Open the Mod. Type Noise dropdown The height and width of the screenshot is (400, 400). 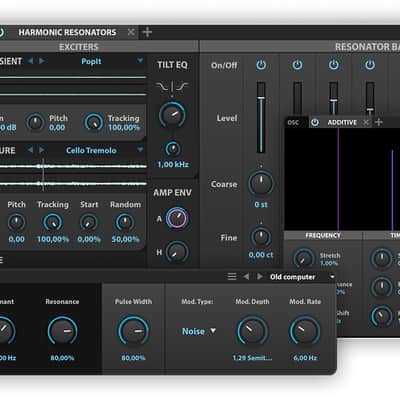pos(199,331)
